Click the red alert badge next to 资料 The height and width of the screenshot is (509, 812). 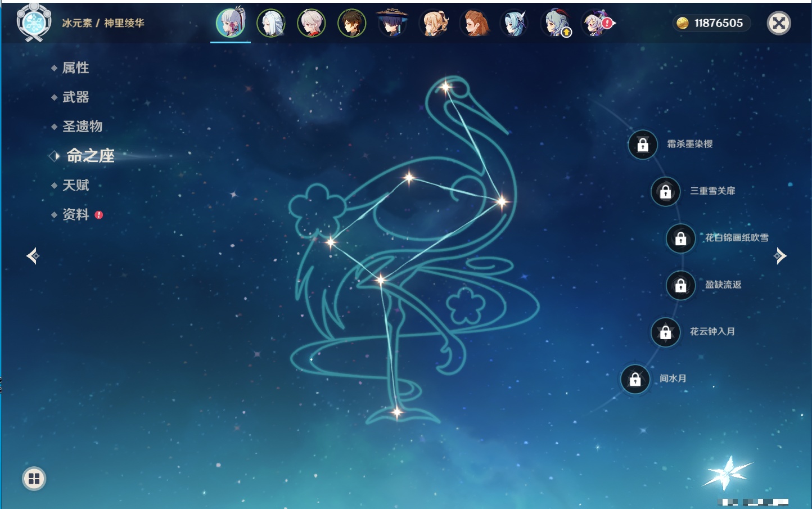click(x=99, y=215)
